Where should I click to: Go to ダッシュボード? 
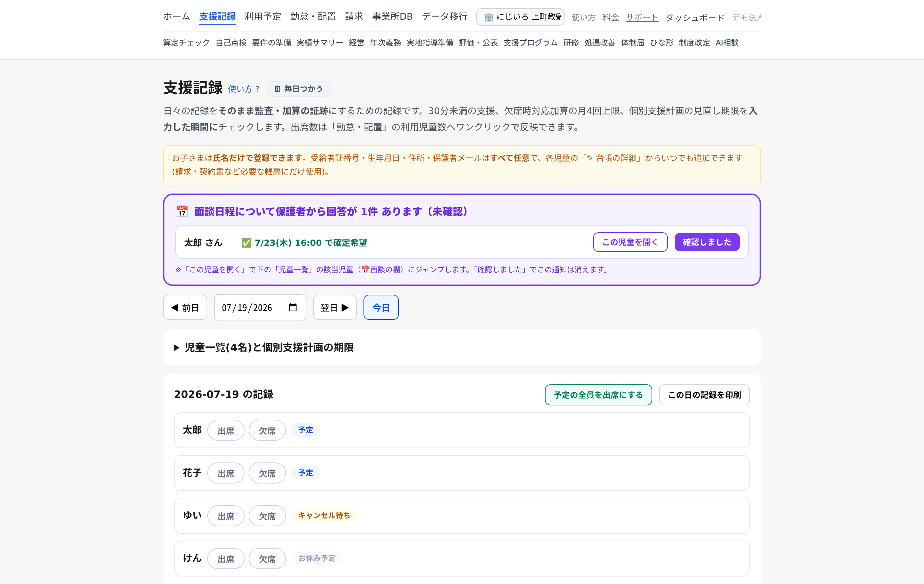point(695,17)
